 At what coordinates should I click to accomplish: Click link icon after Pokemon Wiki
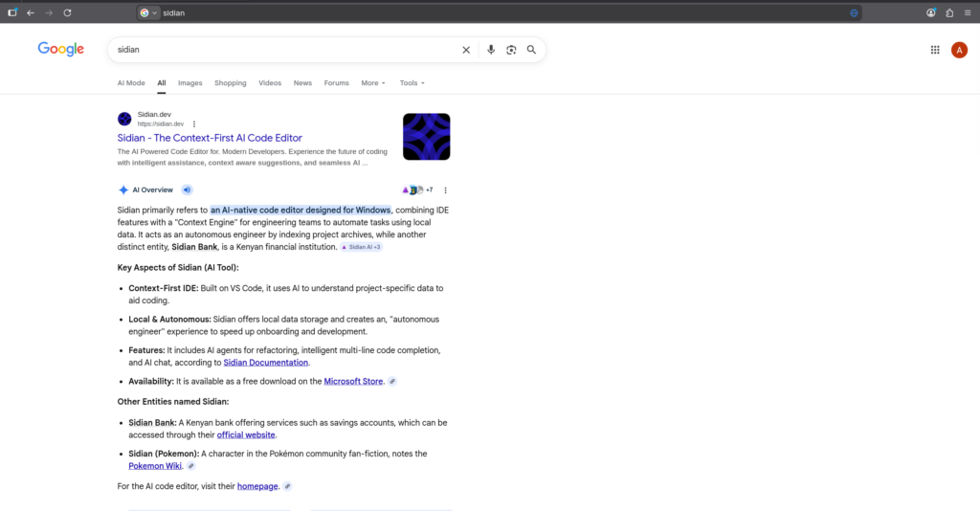coord(190,466)
